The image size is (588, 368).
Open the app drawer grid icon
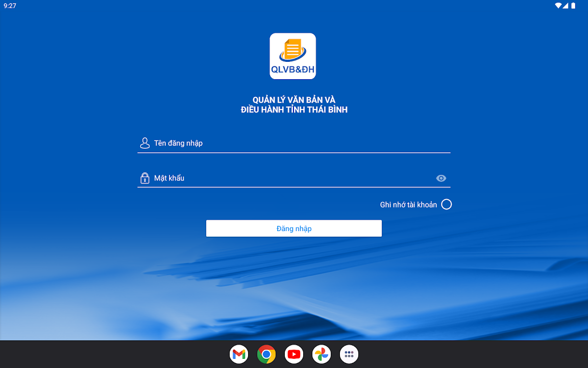point(349,354)
